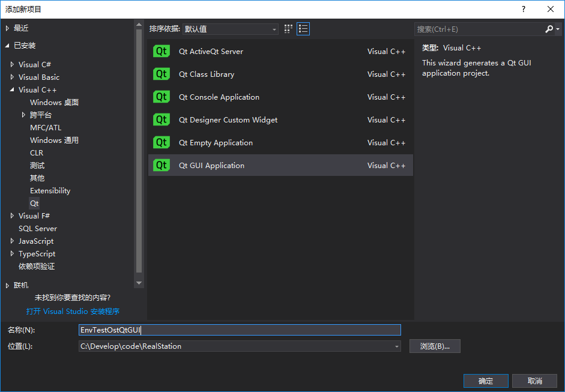Click the 浏览(B)... browse button
Viewport: 565px width, 392px height.
click(435, 346)
